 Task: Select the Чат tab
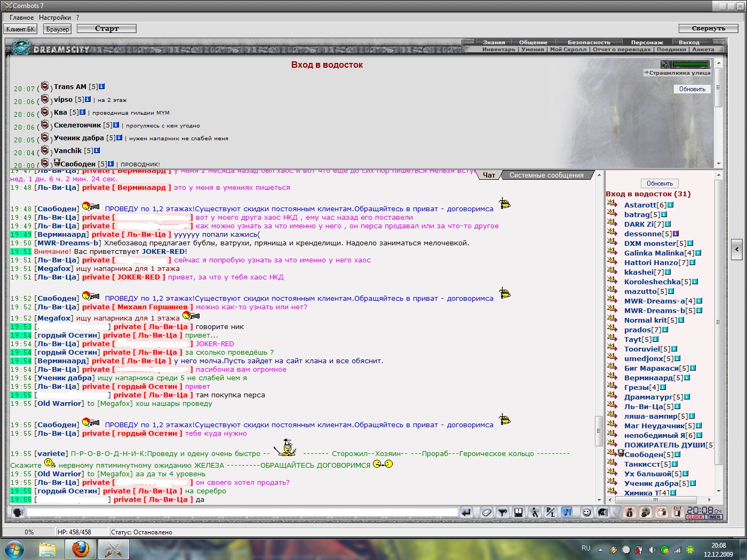(489, 175)
